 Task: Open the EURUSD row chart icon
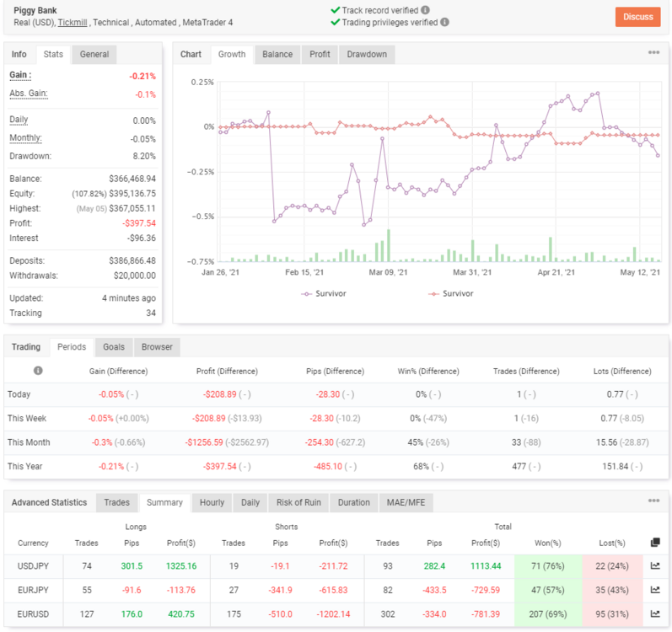[655, 613]
